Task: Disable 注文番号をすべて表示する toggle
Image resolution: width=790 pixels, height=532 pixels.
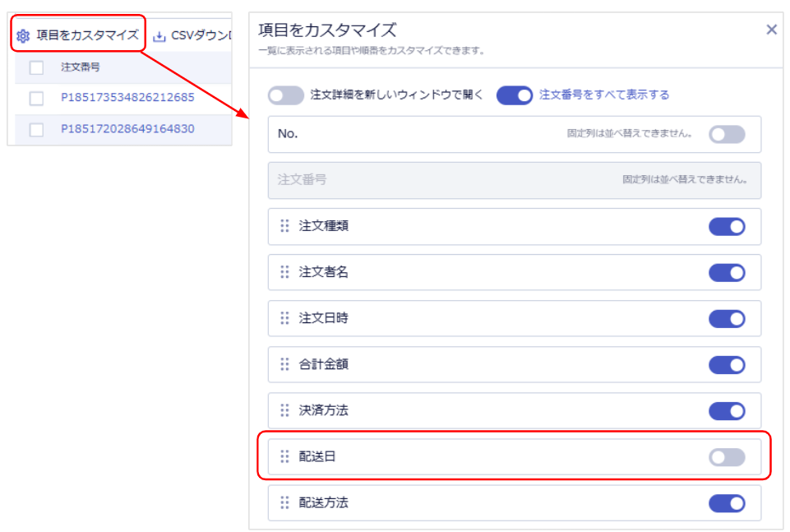Action: 515,95
